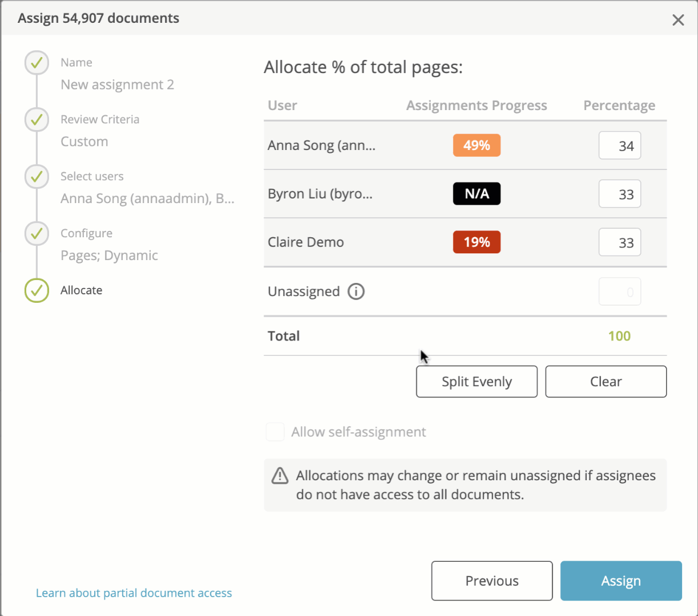Click the 'Anna Song (ann...' user row name

click(x=321, y=145)
